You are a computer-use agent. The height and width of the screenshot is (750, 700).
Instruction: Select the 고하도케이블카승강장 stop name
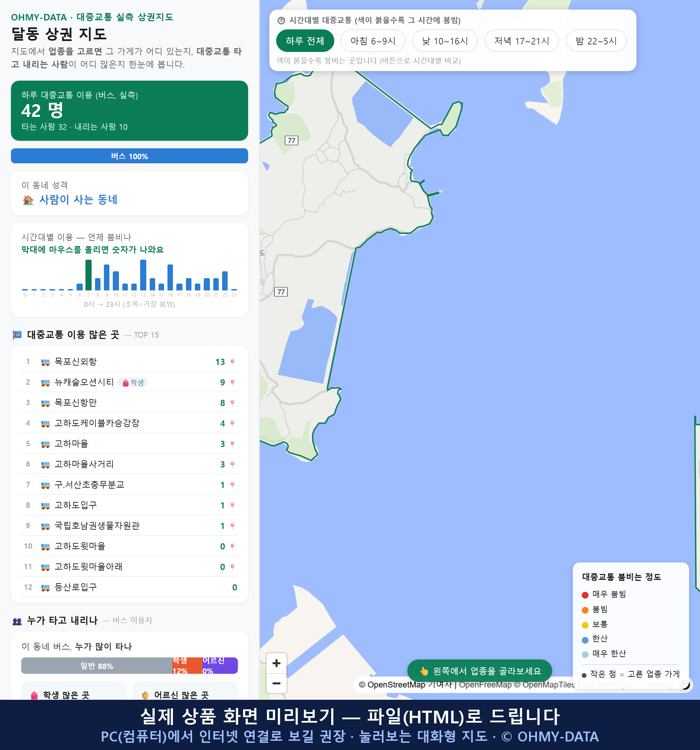(x=97, y=423)
